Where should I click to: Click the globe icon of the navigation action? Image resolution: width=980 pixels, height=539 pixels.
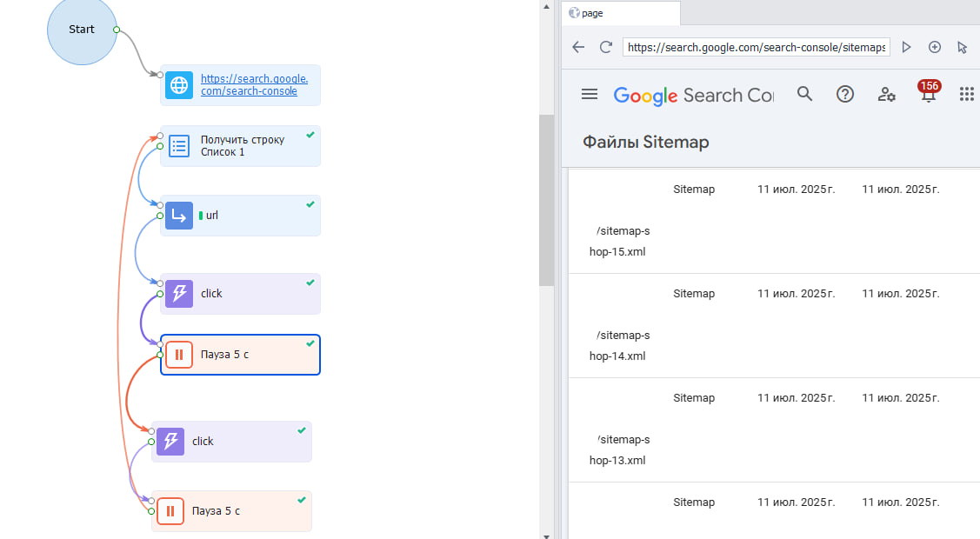[x=179, y=85]
